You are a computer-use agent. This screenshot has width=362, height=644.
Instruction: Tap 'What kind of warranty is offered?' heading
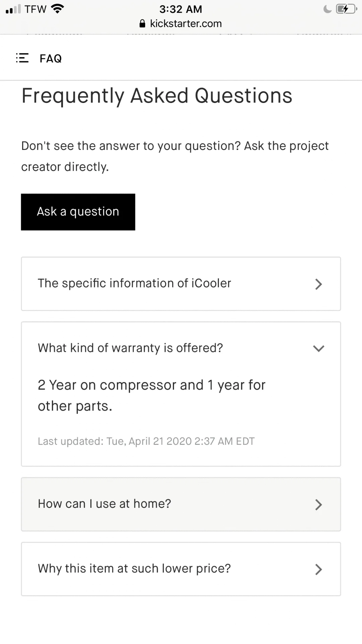130,348
